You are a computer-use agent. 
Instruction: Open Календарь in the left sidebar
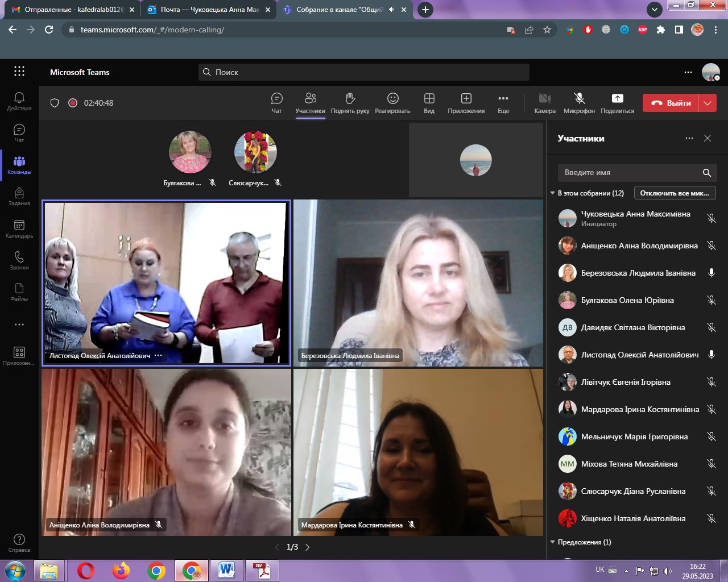point(19,228)
